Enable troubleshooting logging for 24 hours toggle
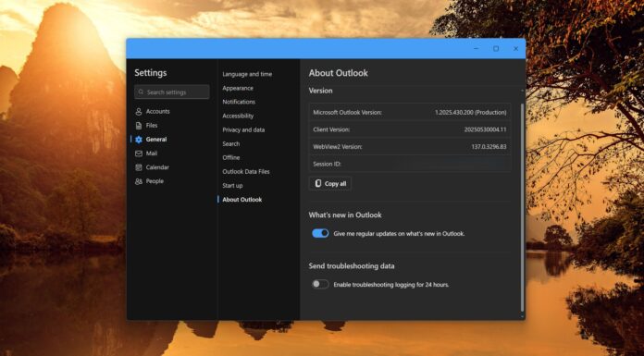This screenshot has width=644, height=356. point(320,284)
